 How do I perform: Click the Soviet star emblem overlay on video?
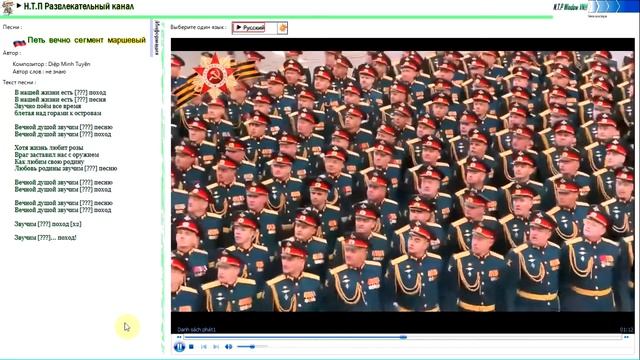point(215,77)
